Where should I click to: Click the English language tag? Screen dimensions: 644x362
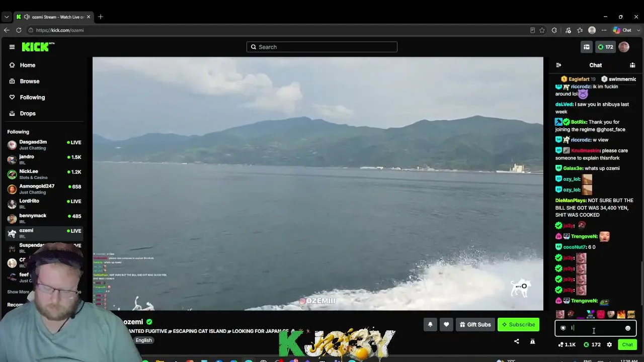pyautogui.click(x=143, y=340)
